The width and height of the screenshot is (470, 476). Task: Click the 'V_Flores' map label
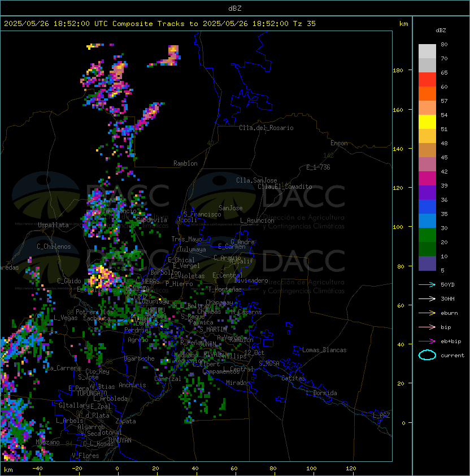(85, 456)
